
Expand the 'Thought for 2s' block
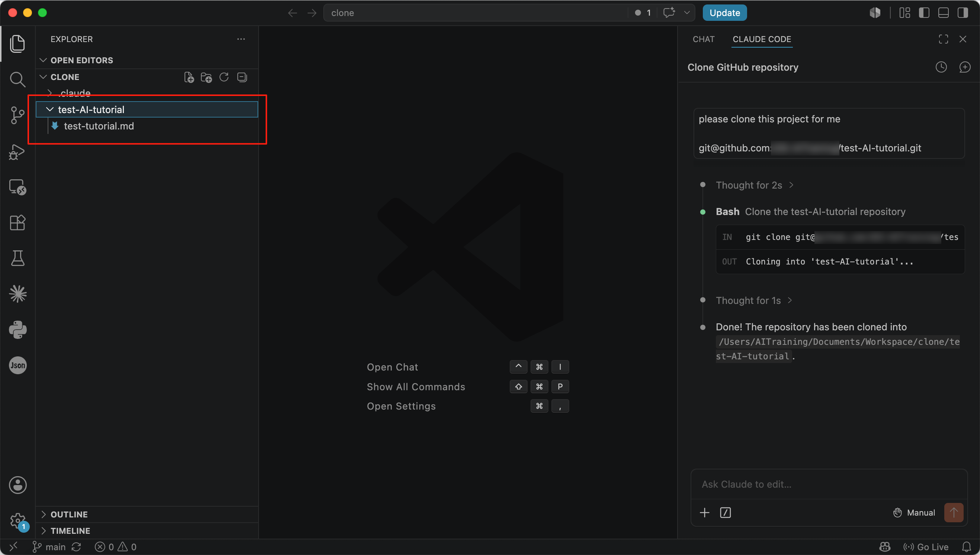(754, 185)
